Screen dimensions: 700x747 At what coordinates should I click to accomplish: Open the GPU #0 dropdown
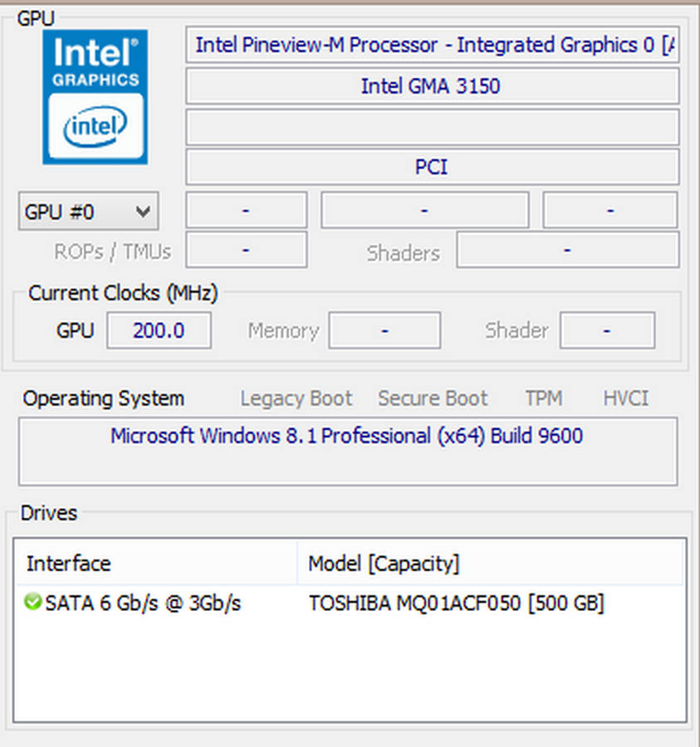coord(88,212)
